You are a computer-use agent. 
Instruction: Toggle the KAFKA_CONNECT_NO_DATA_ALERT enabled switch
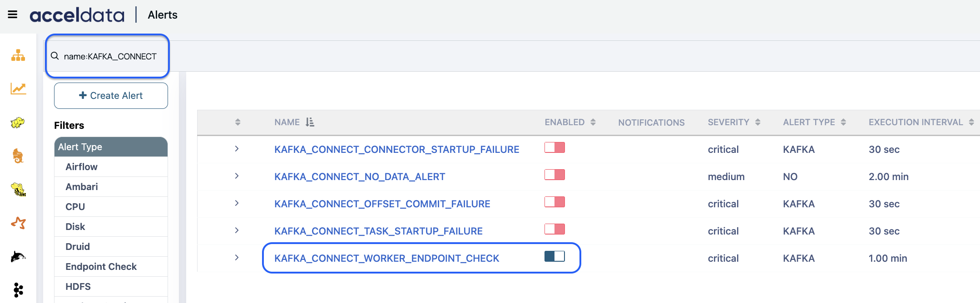pyautogui.click(x=554, y=175)
